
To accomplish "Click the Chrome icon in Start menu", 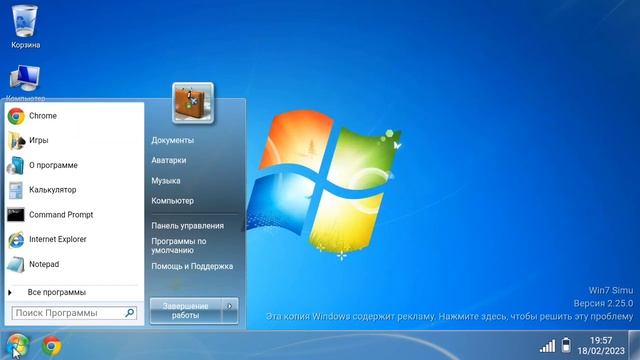I will point(16,116).
